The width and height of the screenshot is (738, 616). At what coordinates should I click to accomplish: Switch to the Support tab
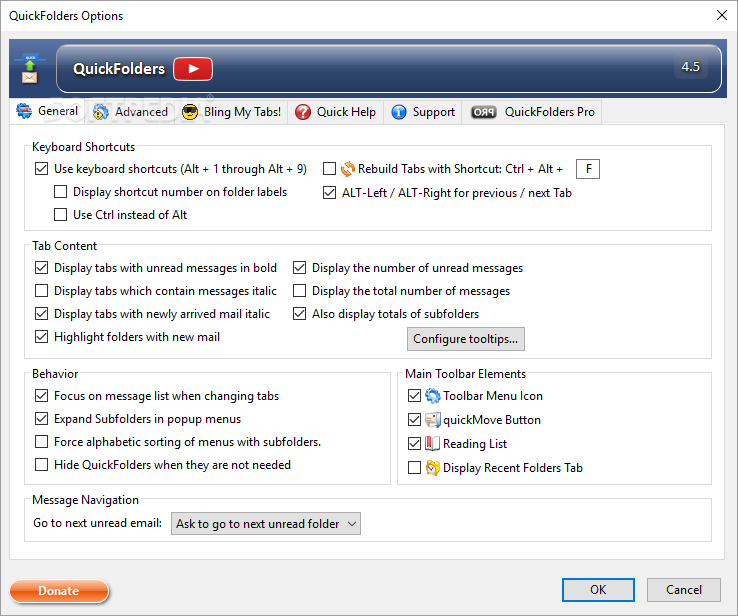tap(423, 112)
